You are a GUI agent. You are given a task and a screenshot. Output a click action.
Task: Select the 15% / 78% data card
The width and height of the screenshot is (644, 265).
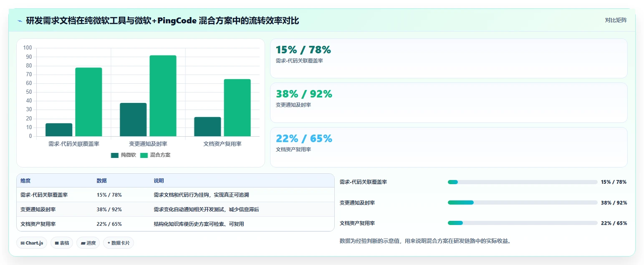click(x=449, y=58)
